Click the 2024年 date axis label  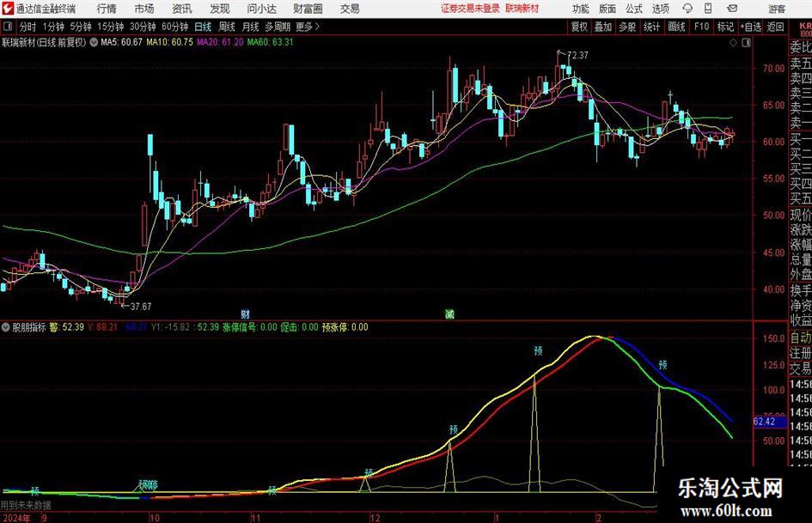(x=16, y=518)
